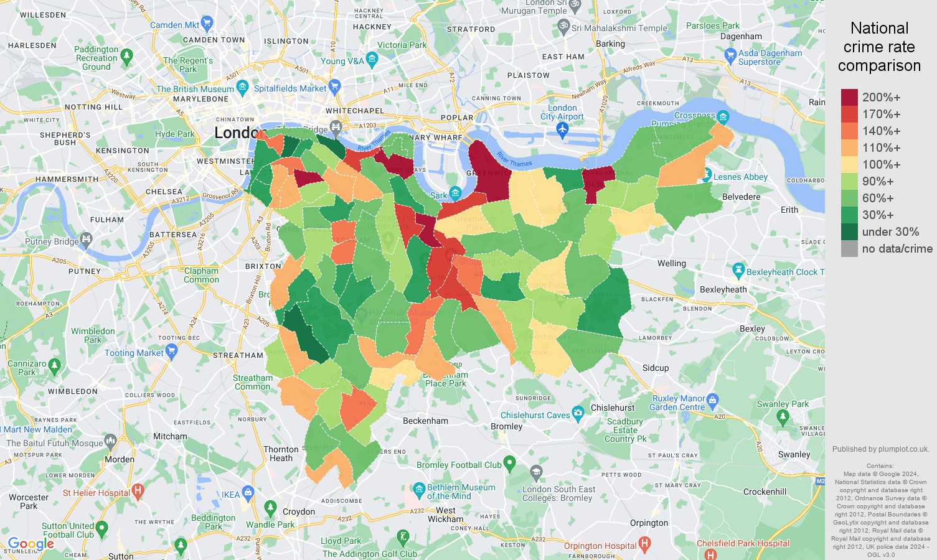Click the 'Streatham Common' label
937x560 pixels.
tap(252, 382)
